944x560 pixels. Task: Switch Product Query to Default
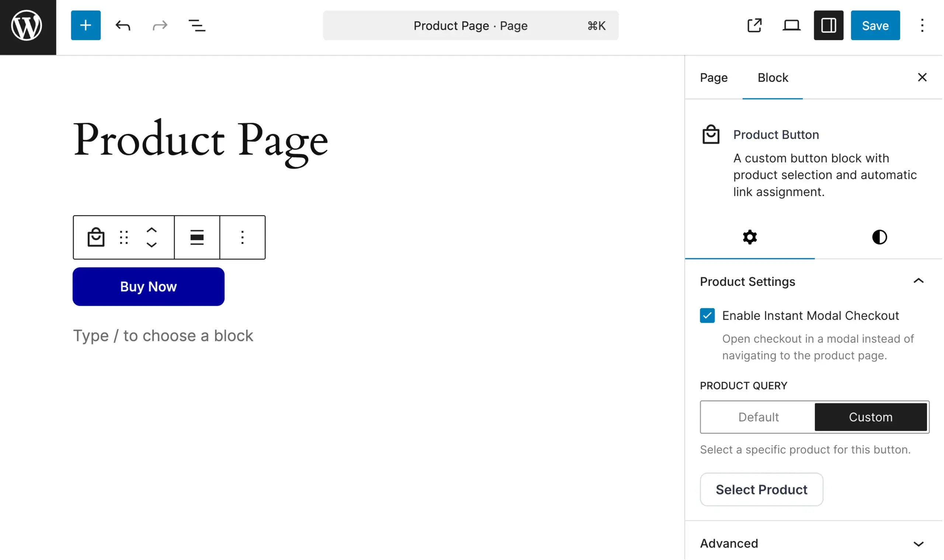click(757, 417)
